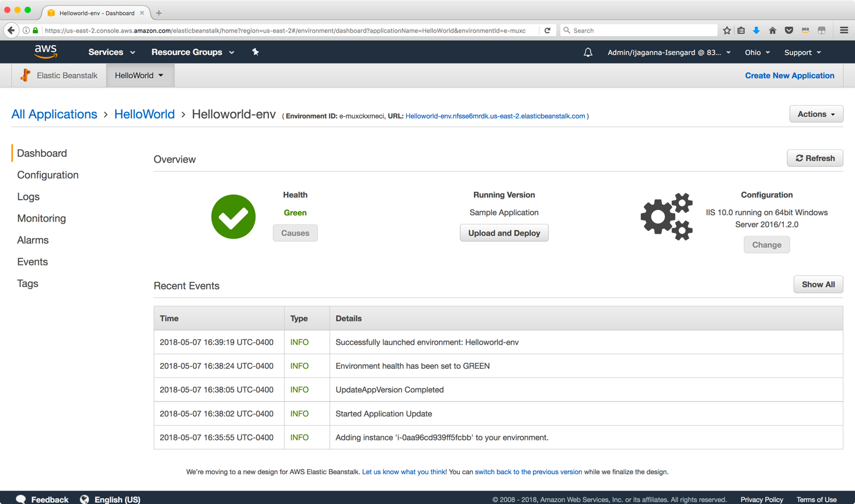Click the AWS logo
This screenshot has height=504, width=855.
tap(46, 52)
